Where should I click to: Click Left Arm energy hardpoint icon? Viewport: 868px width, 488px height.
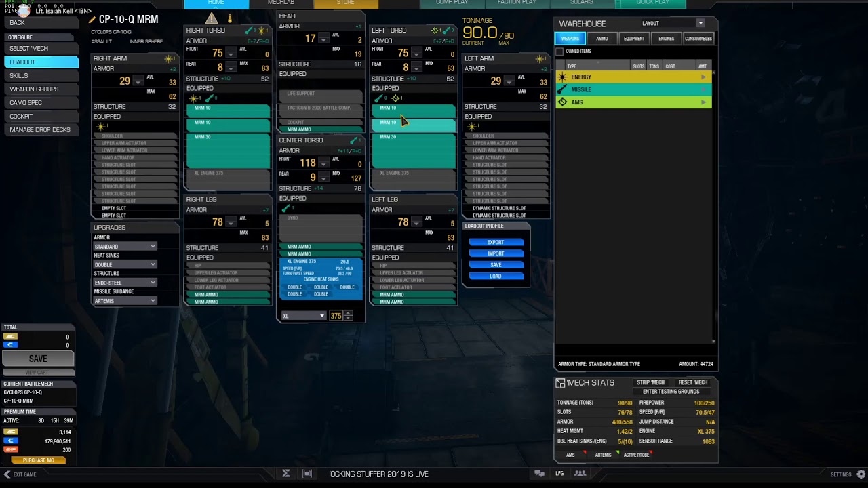[540, 59]
